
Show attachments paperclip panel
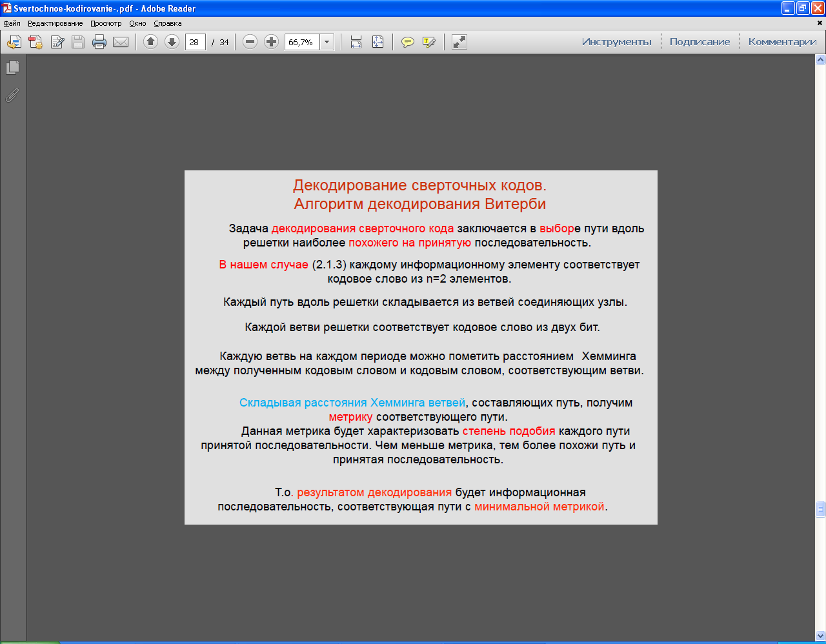[12, 95]
